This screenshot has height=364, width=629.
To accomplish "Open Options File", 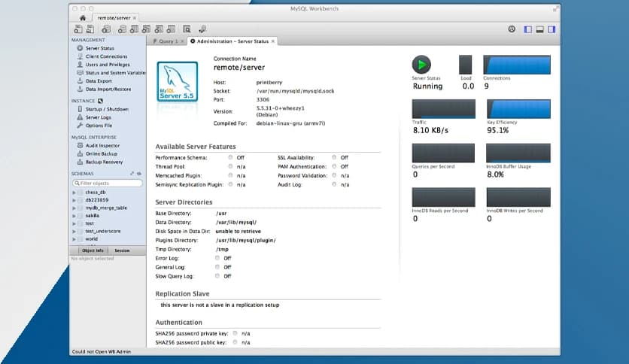I will [x=99, y=126].
